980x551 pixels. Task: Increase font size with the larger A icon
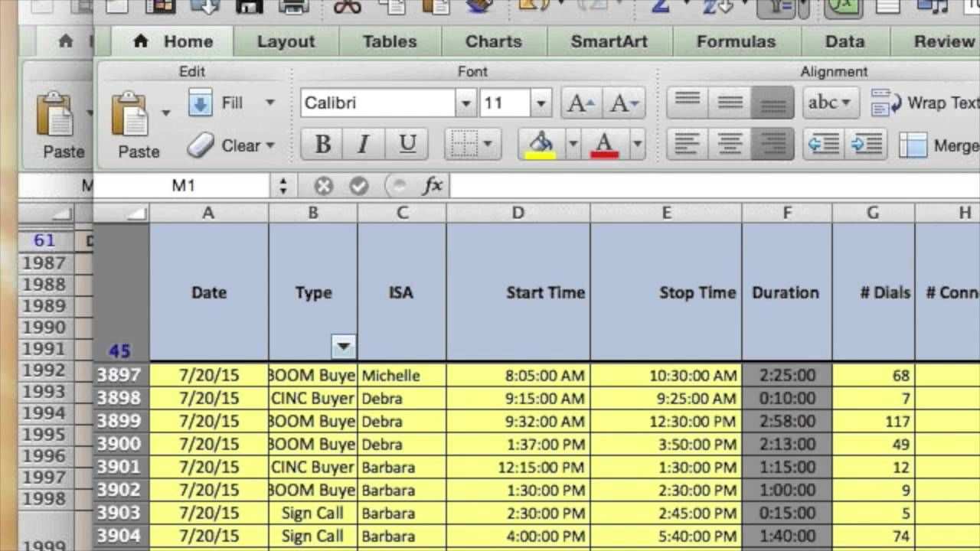pyautogui.click(x=581, y=103)
